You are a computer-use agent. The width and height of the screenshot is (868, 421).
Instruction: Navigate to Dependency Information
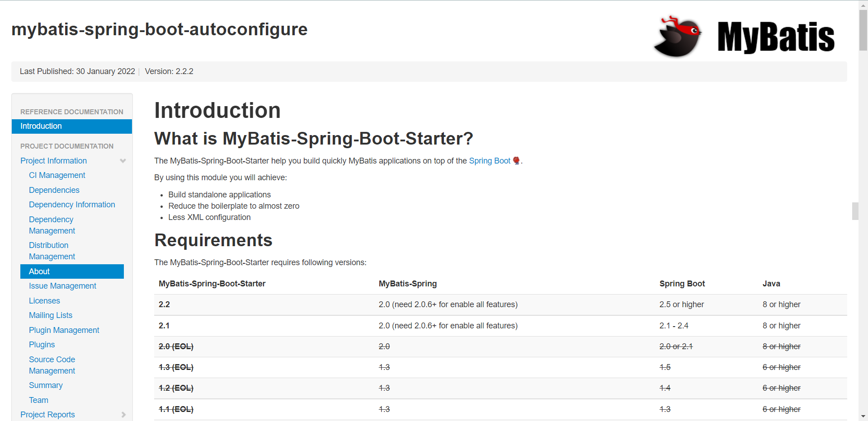[x=72, y=205]
